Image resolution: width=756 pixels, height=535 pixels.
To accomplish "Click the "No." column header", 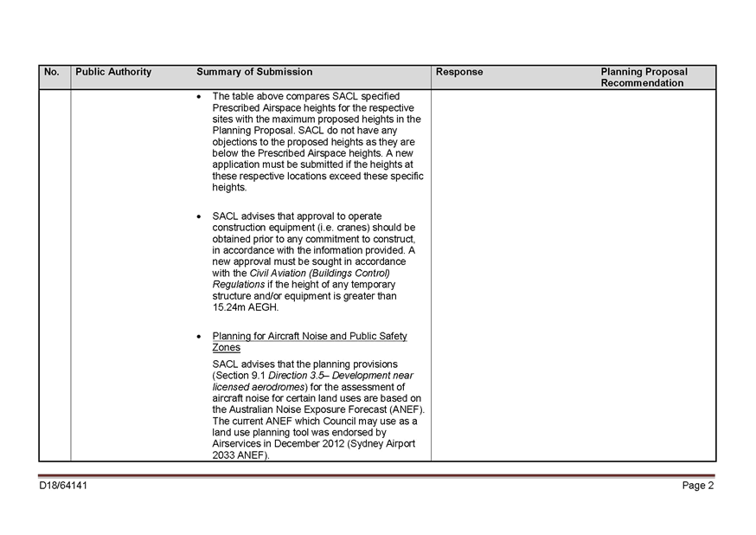I will [x=52, y=72].
